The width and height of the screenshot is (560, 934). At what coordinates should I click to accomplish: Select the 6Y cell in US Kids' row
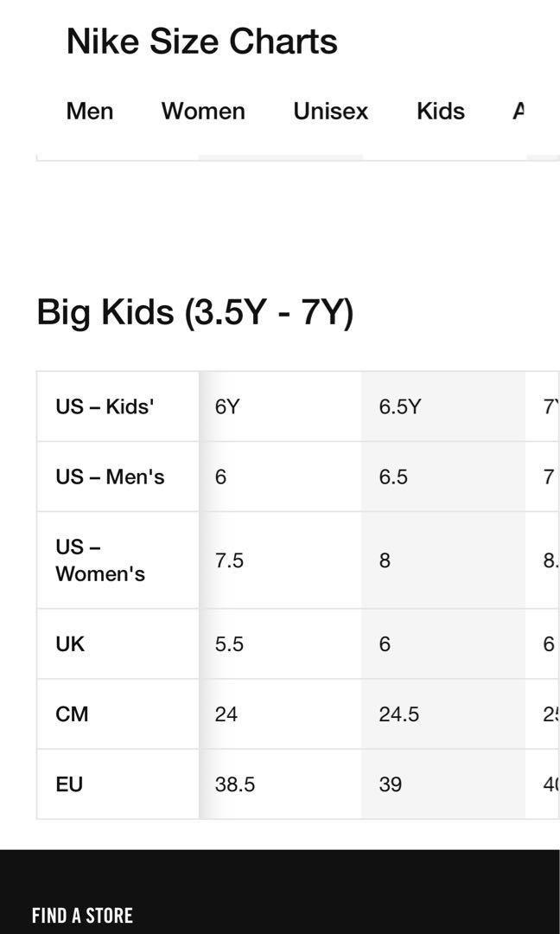280,406
